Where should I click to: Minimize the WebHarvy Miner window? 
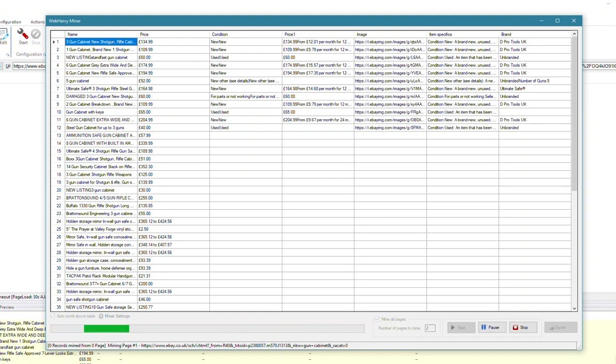point(541,21)
